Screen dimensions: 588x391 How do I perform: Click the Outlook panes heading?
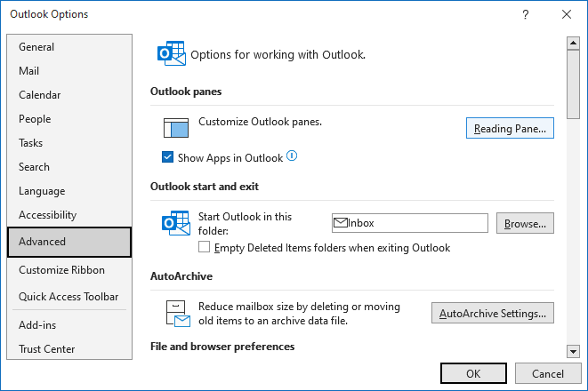pos(186,92)
